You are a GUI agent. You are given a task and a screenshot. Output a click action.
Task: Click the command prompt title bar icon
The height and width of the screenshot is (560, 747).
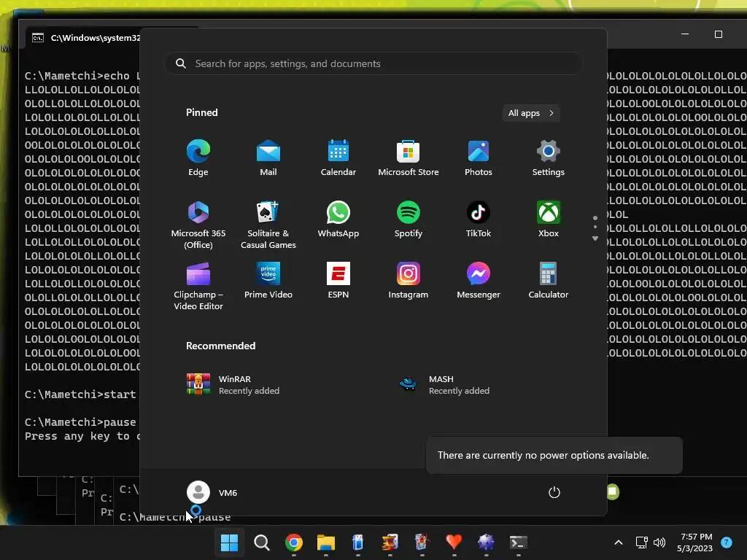coord(38,38)
